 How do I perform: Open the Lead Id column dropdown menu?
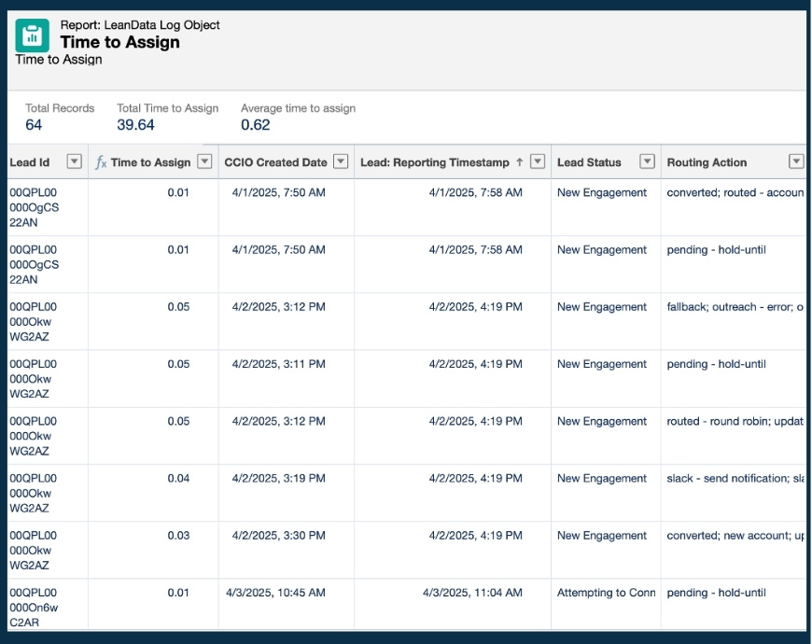[x=75, y=161]
